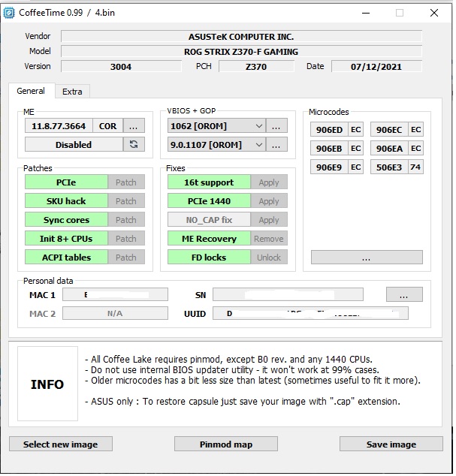Click Patch next to Init 8+ CPUs
The width and height of the screenshot is (456, 476).
[126, 239]
